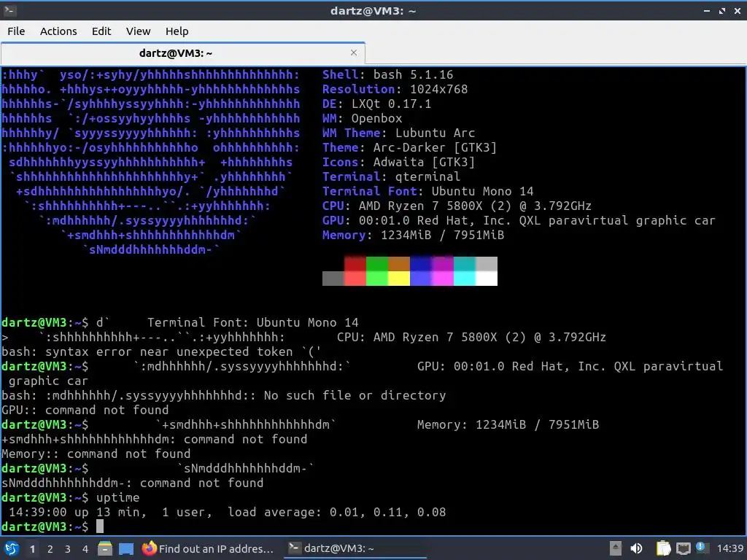
Task: Open the Edit menu
Action: coord(101,31)
